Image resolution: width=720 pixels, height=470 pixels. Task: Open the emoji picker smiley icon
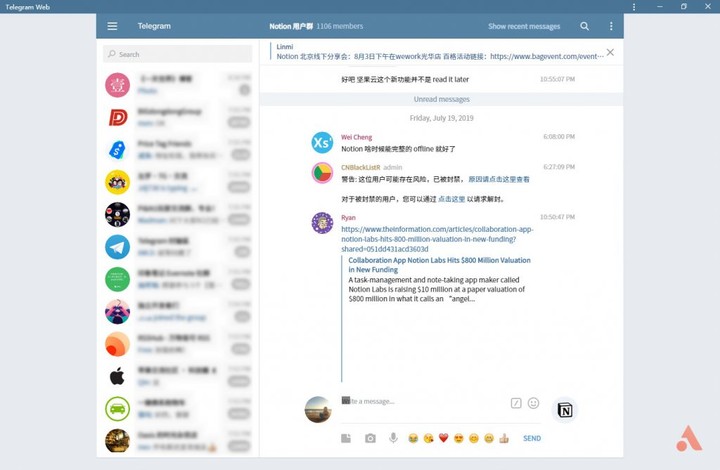tap(533, 403)
